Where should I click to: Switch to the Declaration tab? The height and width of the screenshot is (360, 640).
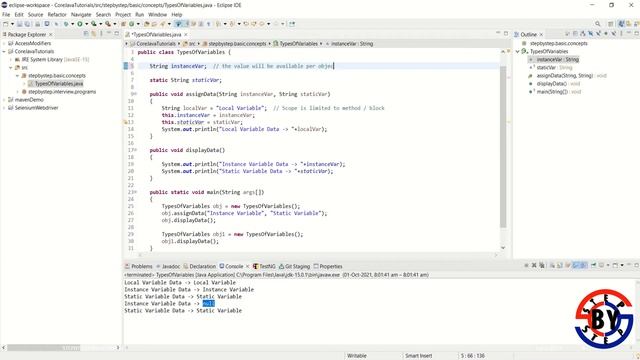(x=200, y=266)
